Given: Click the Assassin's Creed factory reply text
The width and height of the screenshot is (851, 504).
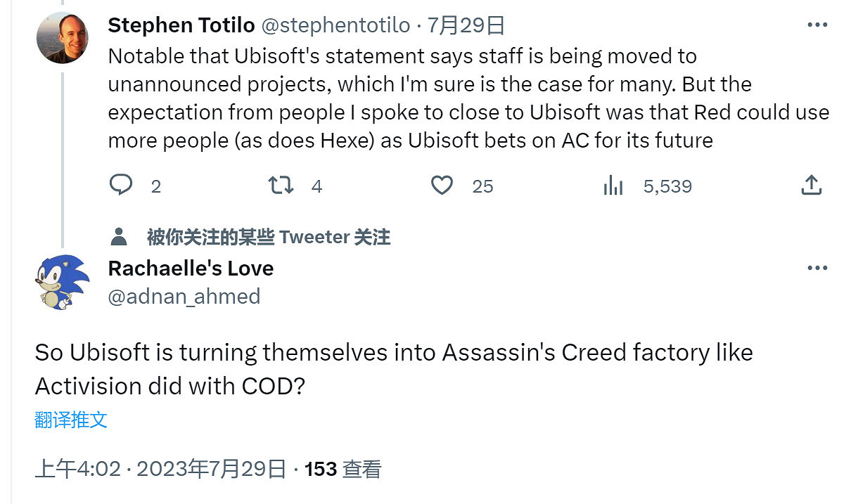Looking at the screenshot, I should tap(394, 369).
